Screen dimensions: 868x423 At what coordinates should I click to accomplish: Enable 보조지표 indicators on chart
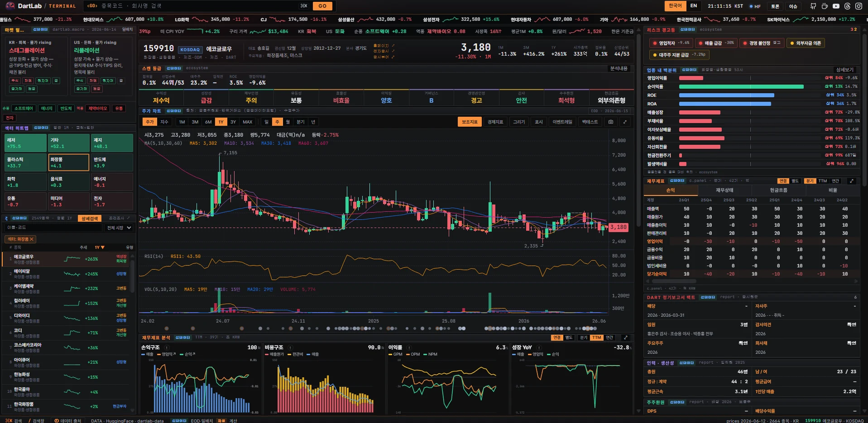tap(470, 122)
